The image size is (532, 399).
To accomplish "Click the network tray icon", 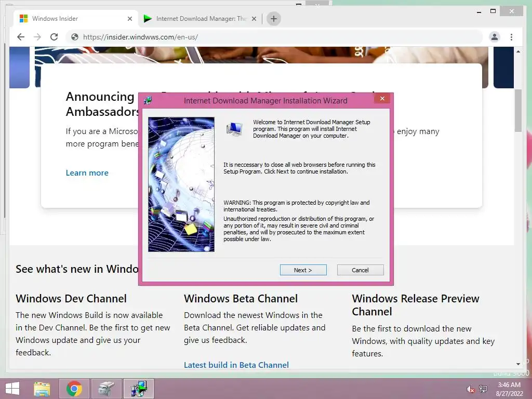I will (x=483, y=389).
